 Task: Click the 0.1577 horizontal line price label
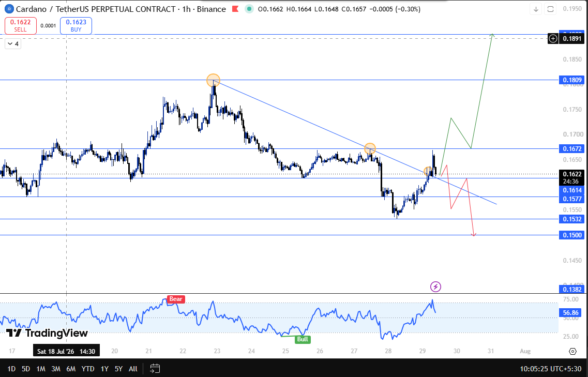tap(572, 199)
